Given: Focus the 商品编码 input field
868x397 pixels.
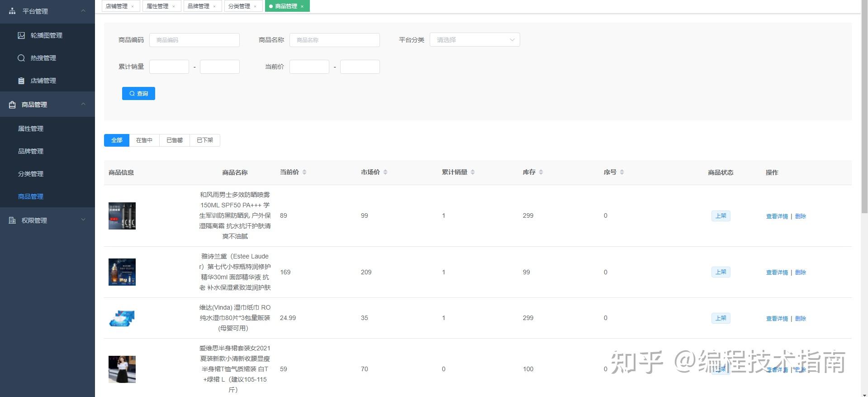Looking at the screenshot, I should (194, 40).
